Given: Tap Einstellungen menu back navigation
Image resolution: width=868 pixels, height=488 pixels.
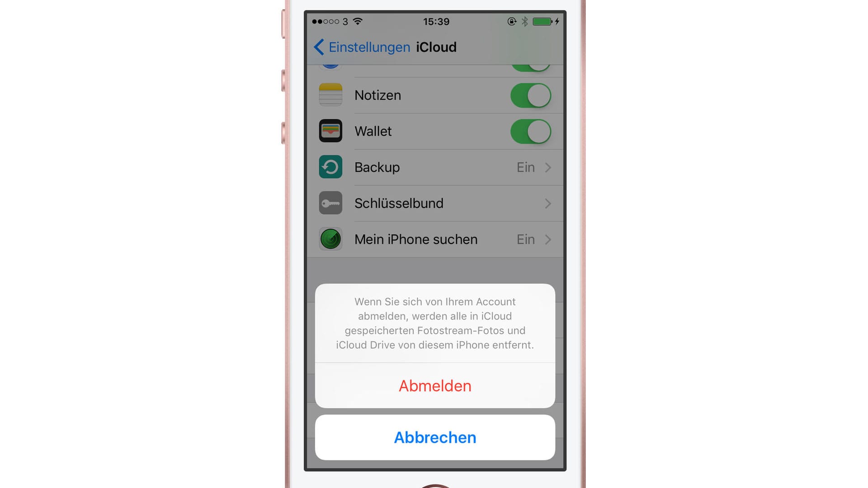Looking at the screenshot, I should (358, 47).
